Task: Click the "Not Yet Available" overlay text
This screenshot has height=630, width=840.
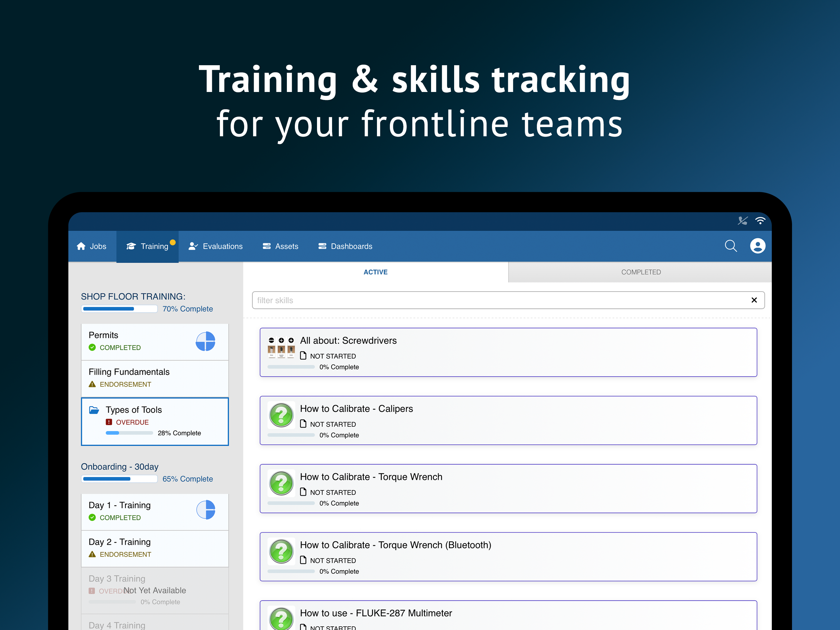Action: point(155,590)
